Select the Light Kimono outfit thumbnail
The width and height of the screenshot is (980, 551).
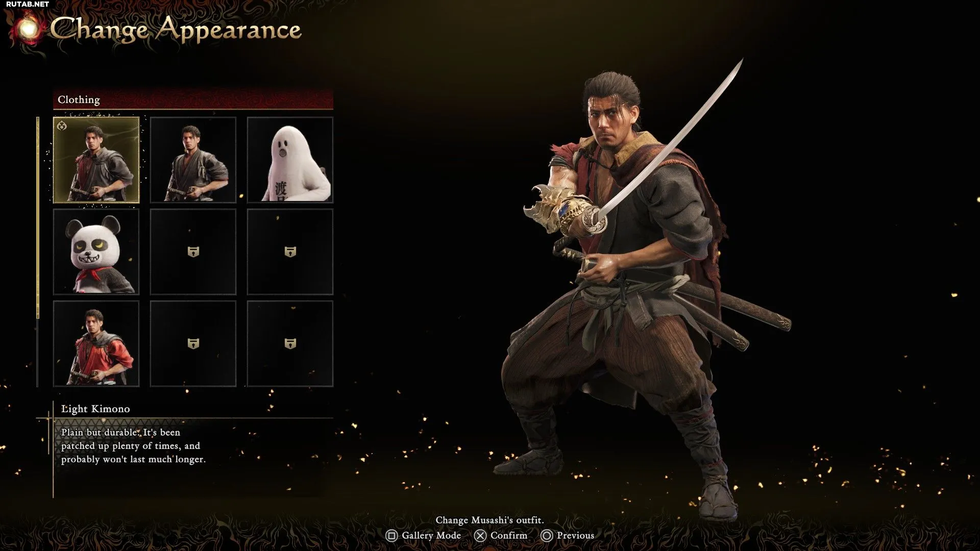coord(96,160)
